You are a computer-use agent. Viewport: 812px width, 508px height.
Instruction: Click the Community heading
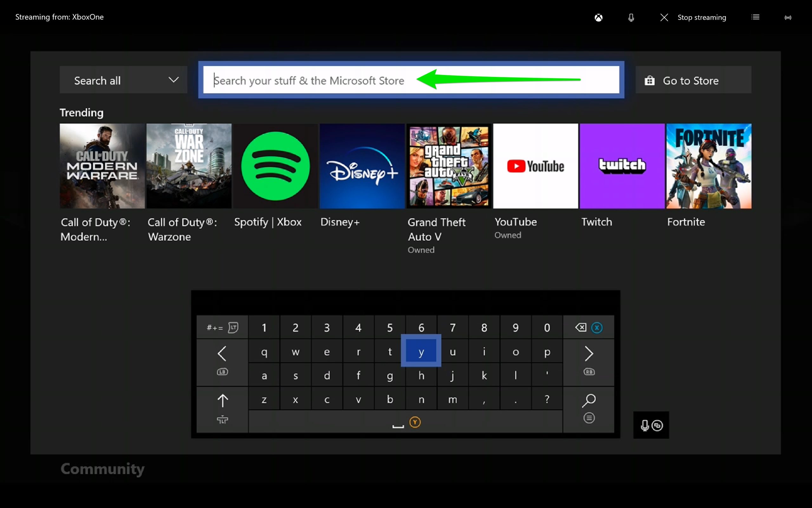(102, 469)
